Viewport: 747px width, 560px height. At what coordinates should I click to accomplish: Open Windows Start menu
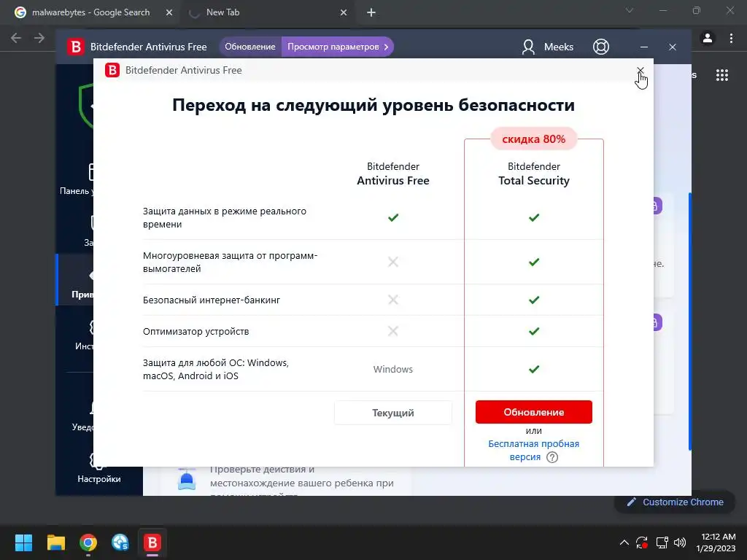[23, 542]
